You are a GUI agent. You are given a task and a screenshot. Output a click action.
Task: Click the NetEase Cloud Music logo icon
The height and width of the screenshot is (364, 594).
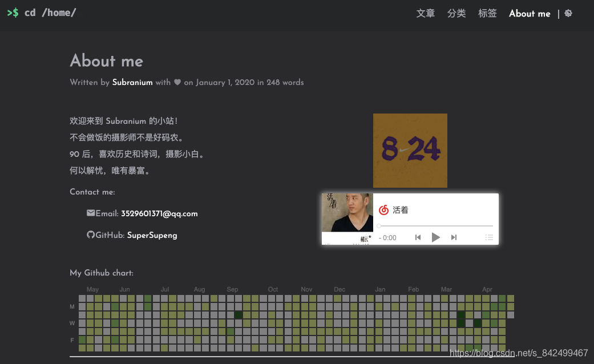click(383, 210)
